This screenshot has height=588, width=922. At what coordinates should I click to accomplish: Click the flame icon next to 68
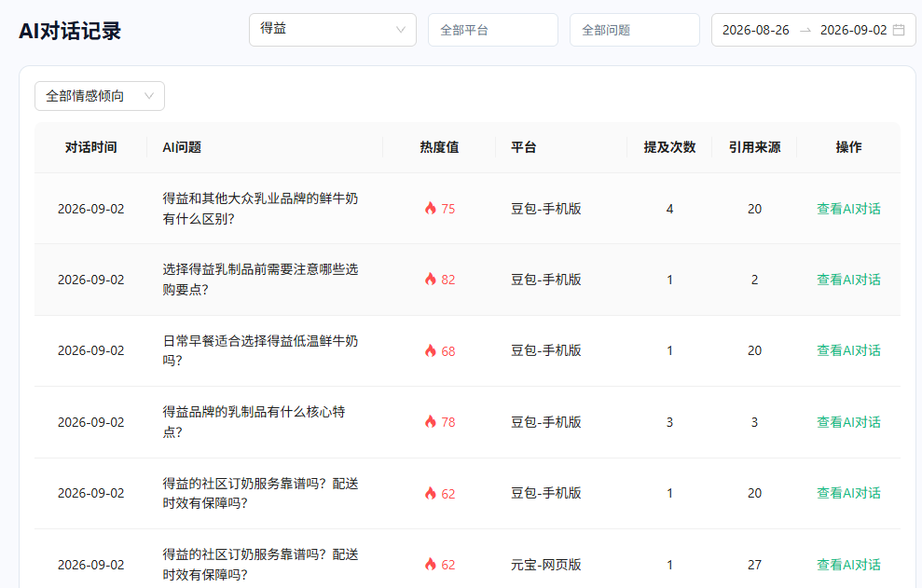(x=431, y=351)
